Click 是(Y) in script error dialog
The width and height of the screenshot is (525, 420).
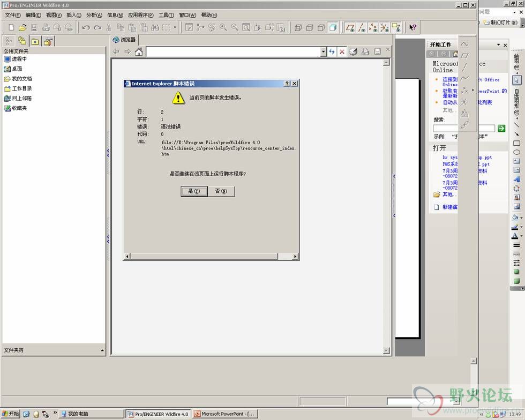click(194, 191)
